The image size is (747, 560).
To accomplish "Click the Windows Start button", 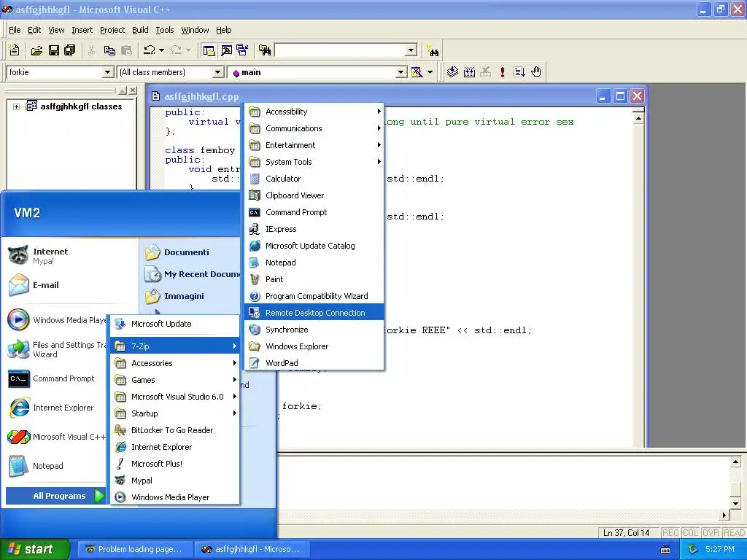I will (x=34, y=549).
